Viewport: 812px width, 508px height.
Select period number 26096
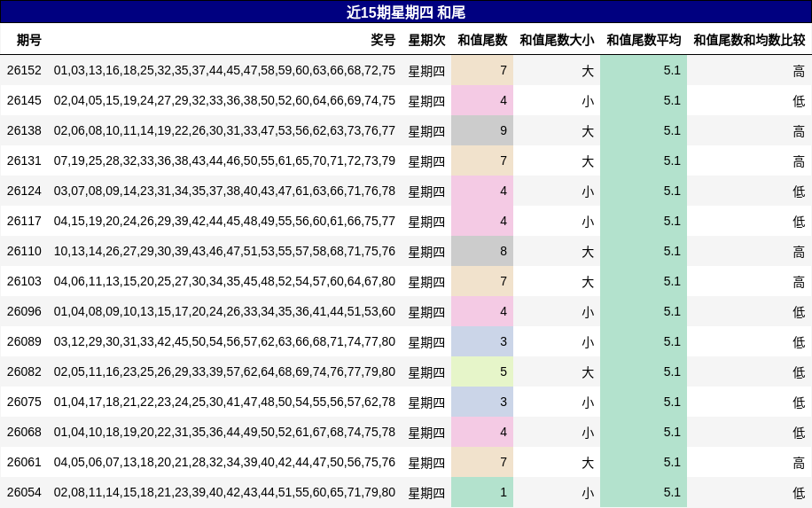24,311
